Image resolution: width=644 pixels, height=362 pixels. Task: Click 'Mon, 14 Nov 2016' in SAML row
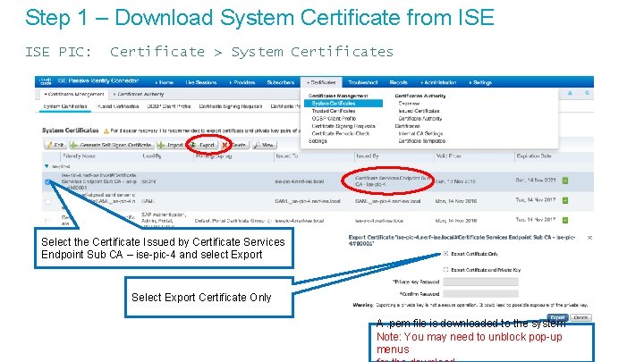pyautogui.click(x=456, y=201)
